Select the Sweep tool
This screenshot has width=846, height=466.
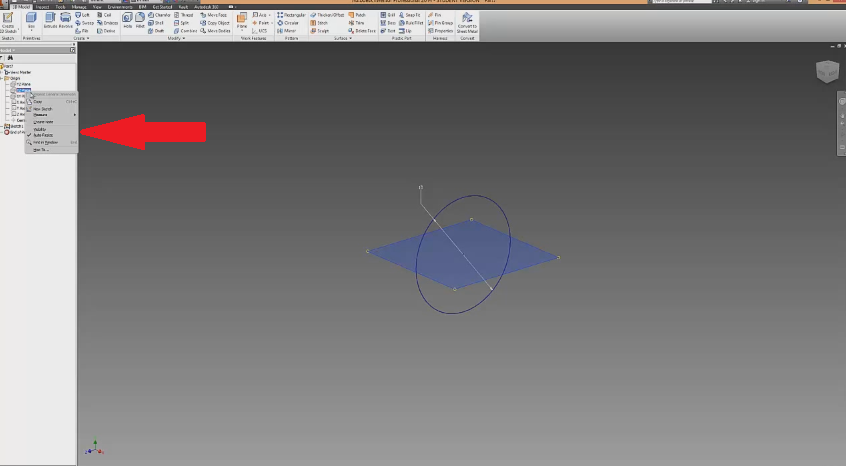coord(84,23)
